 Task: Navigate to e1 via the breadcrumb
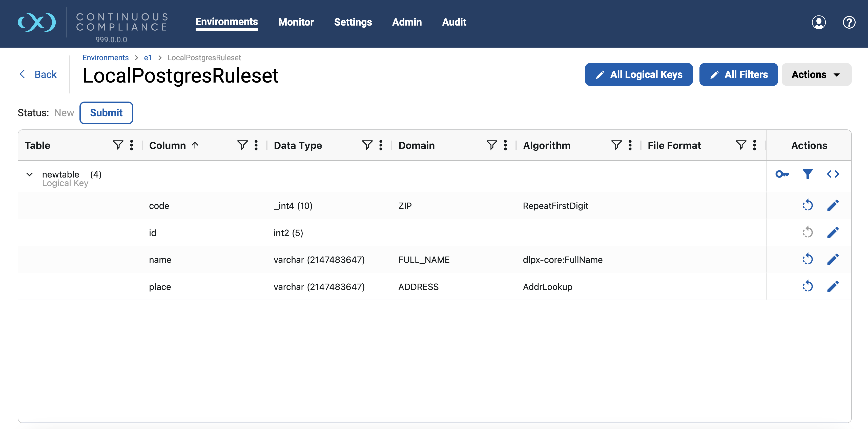pyautogui.click(x=148, y=57)
